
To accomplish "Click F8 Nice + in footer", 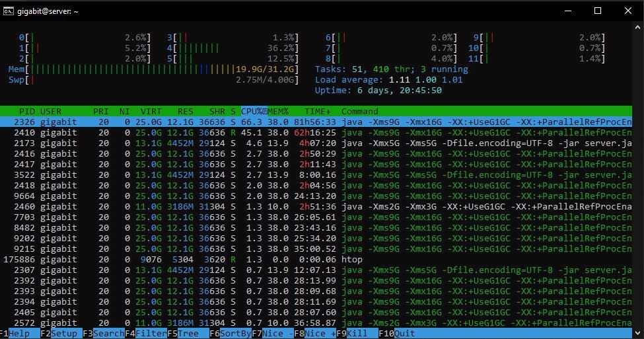I will coord(315,333).
